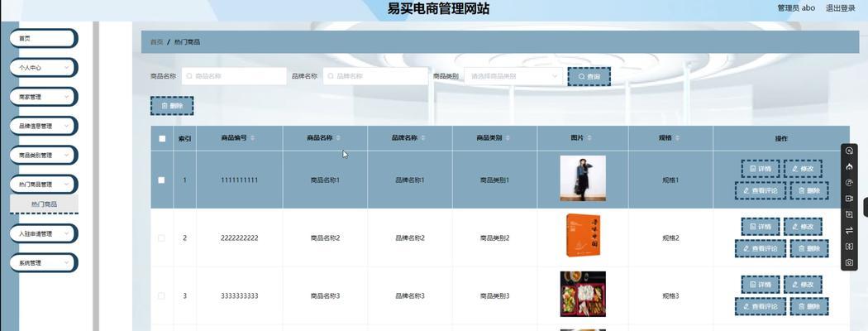Viewport: 868px width, 331px height.
Task: Check the checkbox for row 3
Action: pos(162,296)
